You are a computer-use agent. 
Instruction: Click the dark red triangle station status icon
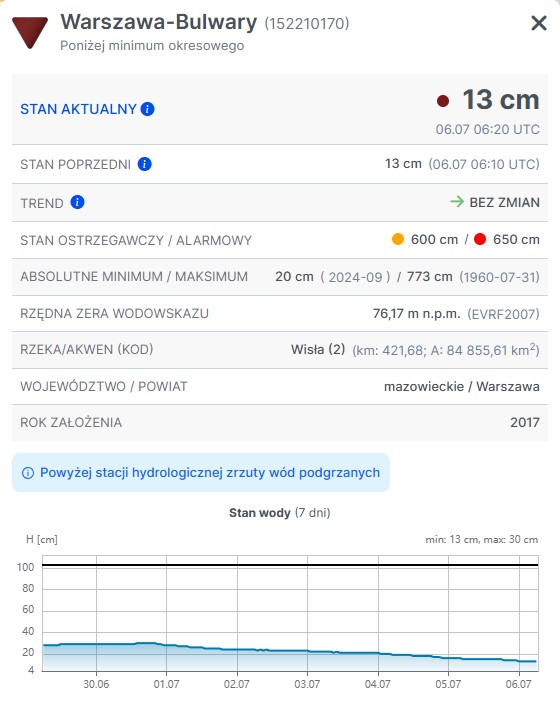[x=30, y=32]
